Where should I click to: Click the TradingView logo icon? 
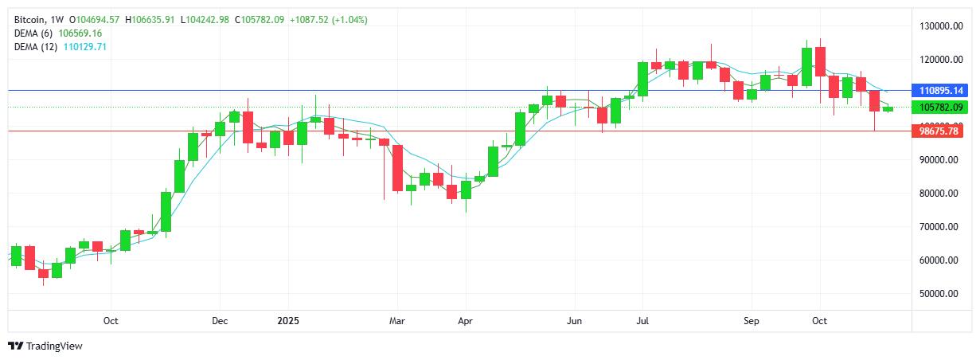pyautogui.click(x=15, y=346)
